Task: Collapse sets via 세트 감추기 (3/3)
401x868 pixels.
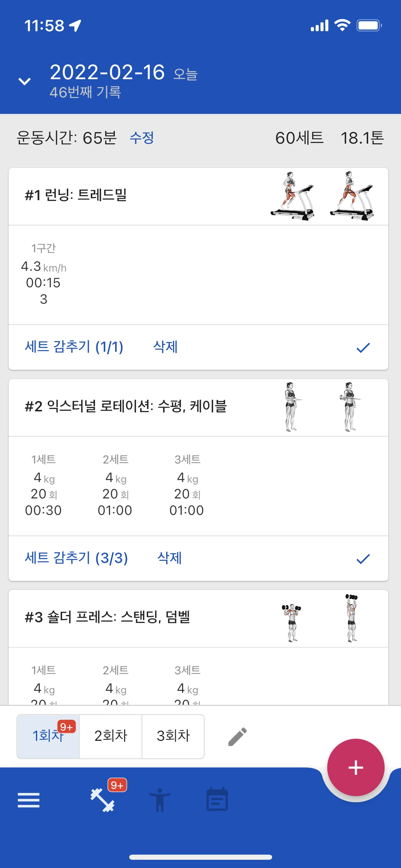Action: [76, 558]
